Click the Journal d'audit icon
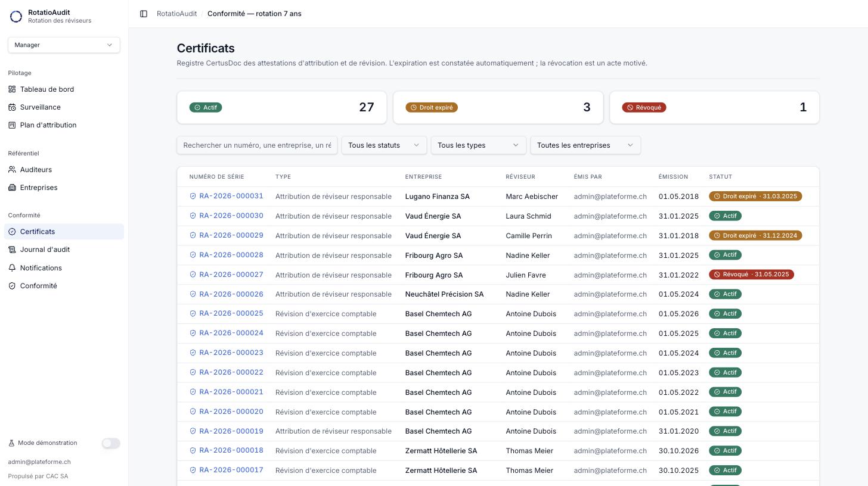Image resolution: width=868 pixels, height=486 pixels. tap(12, 250)
